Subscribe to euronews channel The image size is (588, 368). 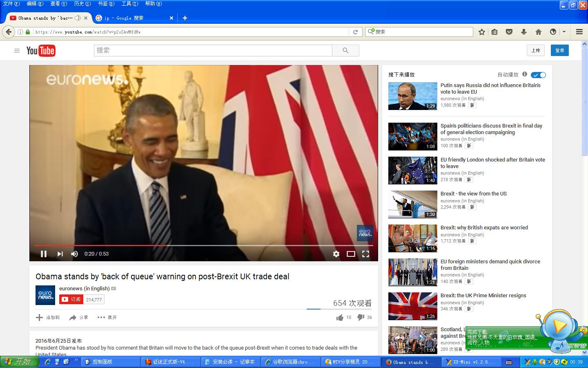[x=71, y=300]
